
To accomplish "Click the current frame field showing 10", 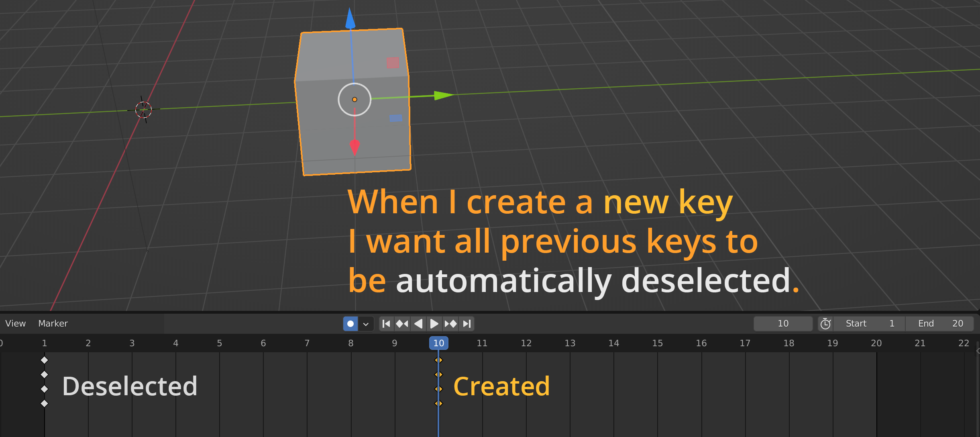I will coord(783,324).
